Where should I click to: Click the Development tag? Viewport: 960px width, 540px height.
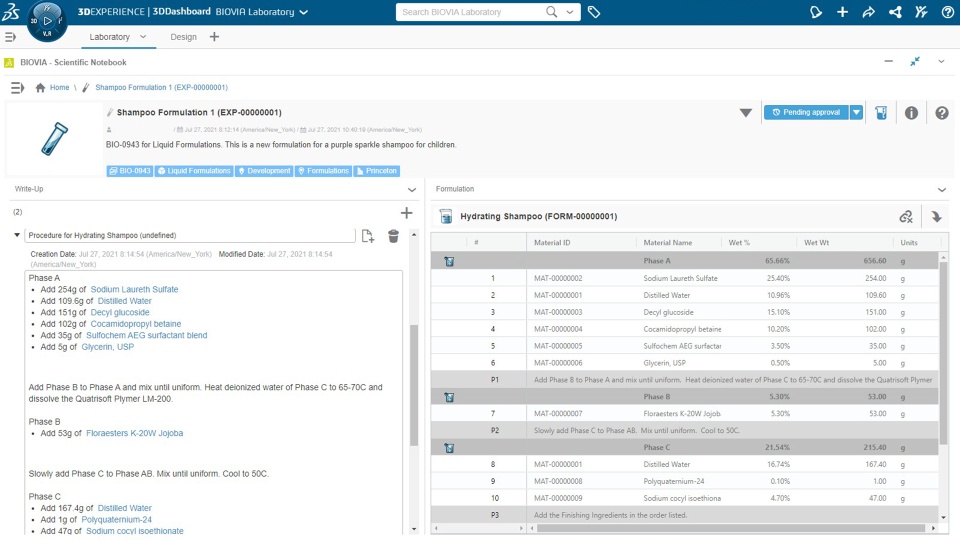tap(264, 171)
